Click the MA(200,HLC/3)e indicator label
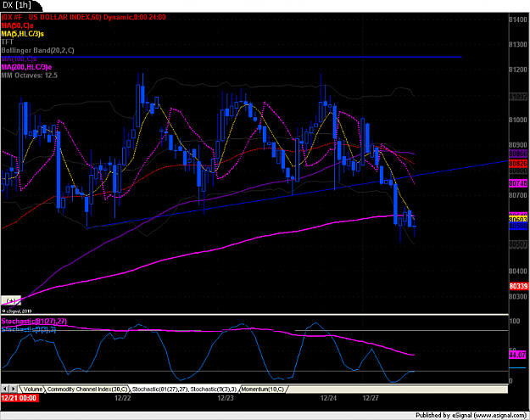 coord(26,67)
